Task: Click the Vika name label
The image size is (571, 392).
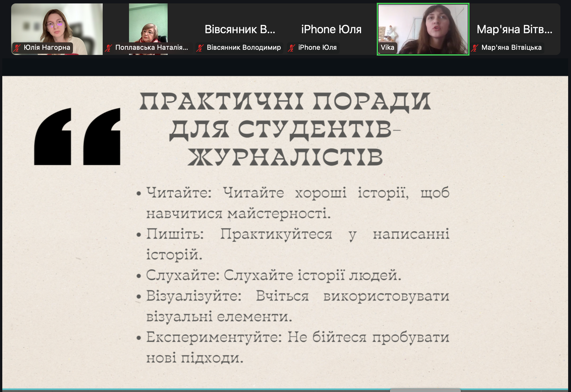Action: click(387, 47)
